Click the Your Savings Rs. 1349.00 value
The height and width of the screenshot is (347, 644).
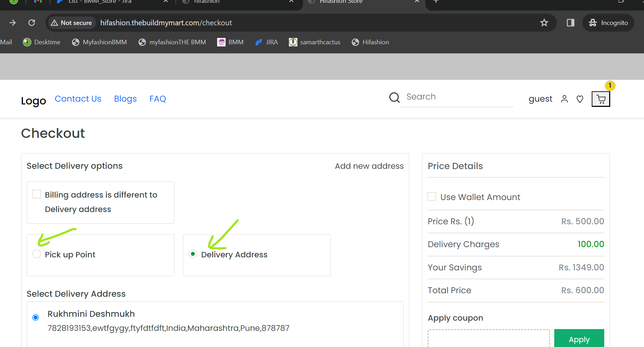pyautogui.click(x=581, y=268)
